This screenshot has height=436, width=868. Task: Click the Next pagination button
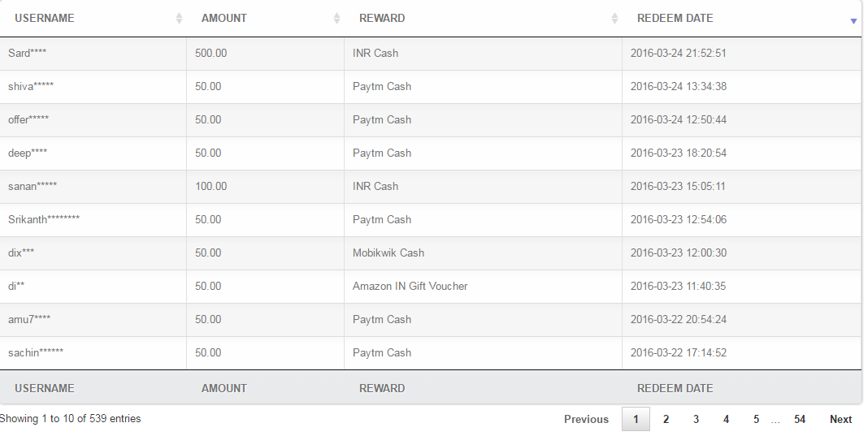840,420
